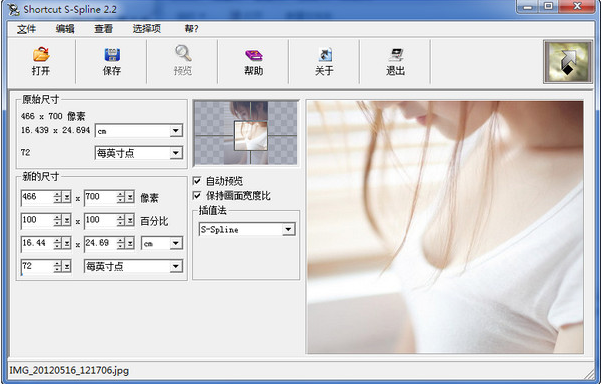The width and height of the screenshot is (601, 384).
Task: Click the double-arrow spinner of the 466 field
Action: pyautogui.click(x=67, y=197)
